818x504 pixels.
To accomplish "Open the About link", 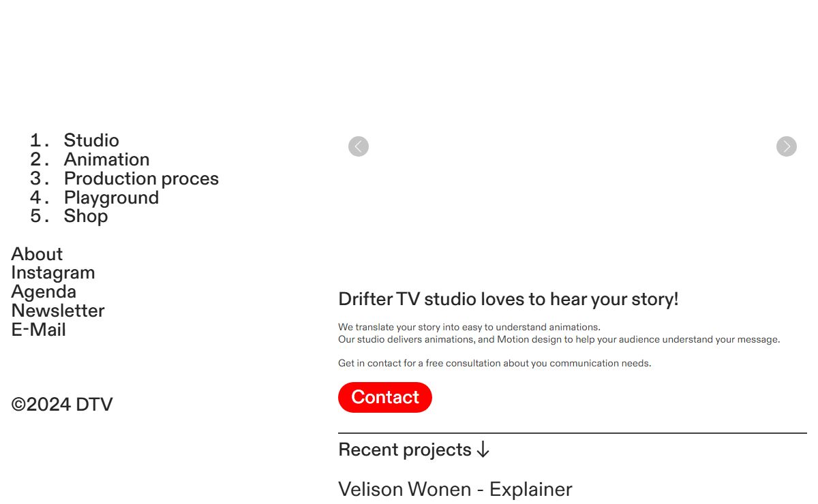I will coord(37,254).
